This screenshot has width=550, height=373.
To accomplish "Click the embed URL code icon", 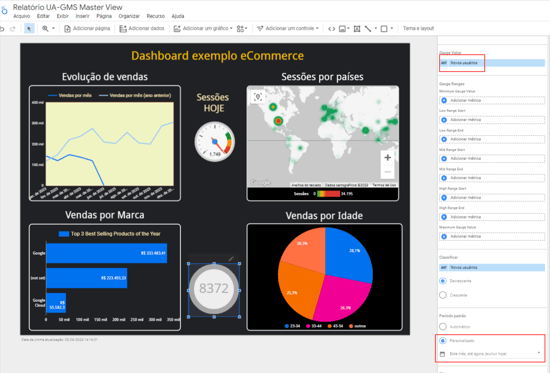I will 331,29.
